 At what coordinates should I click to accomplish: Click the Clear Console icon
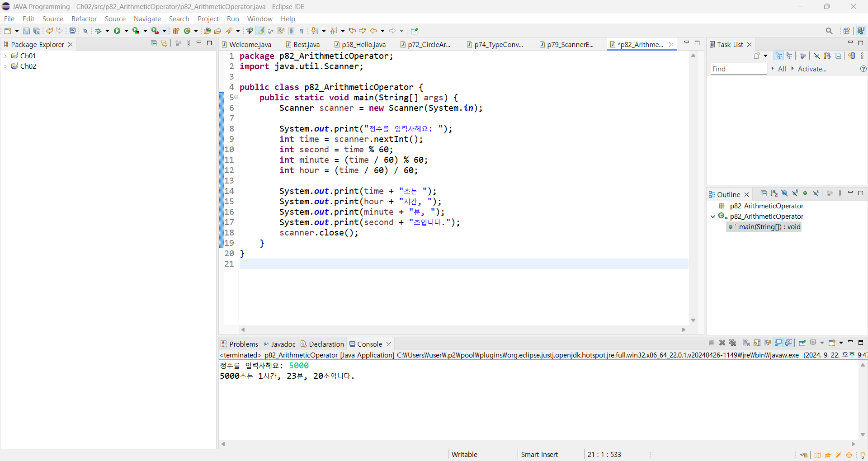[x=746, y=343]
